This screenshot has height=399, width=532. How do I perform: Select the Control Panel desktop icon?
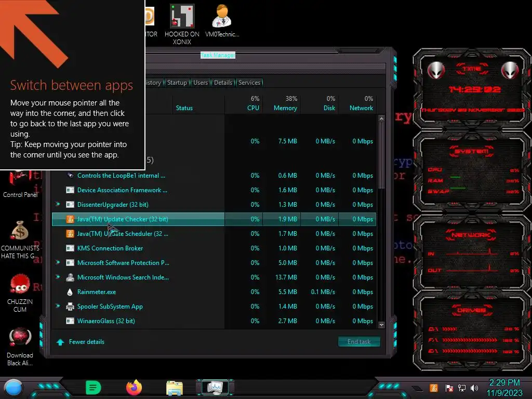[20, 184]
